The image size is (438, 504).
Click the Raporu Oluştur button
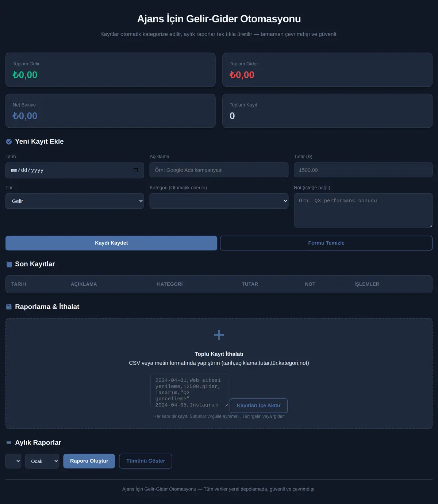click(x=89, y=461)
